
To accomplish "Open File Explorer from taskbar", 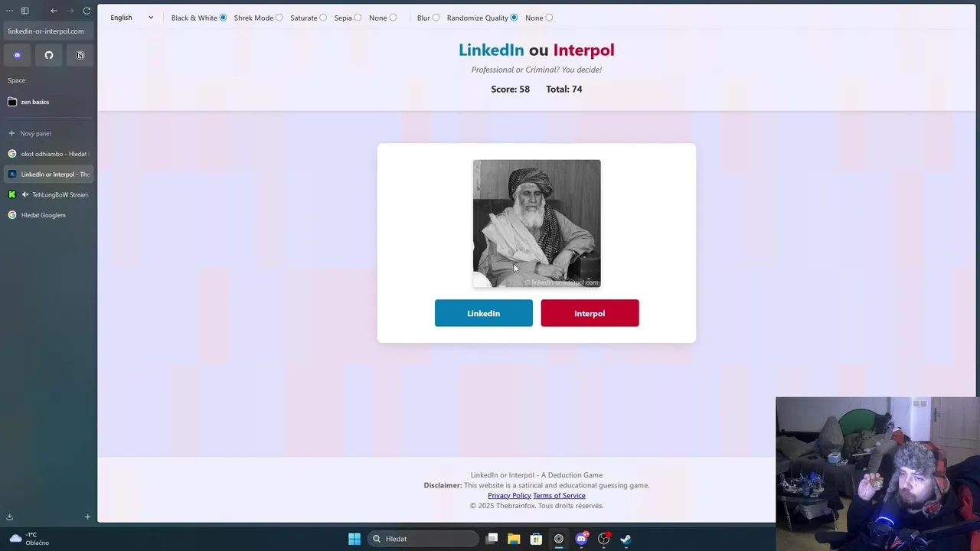I will (514, 539).
